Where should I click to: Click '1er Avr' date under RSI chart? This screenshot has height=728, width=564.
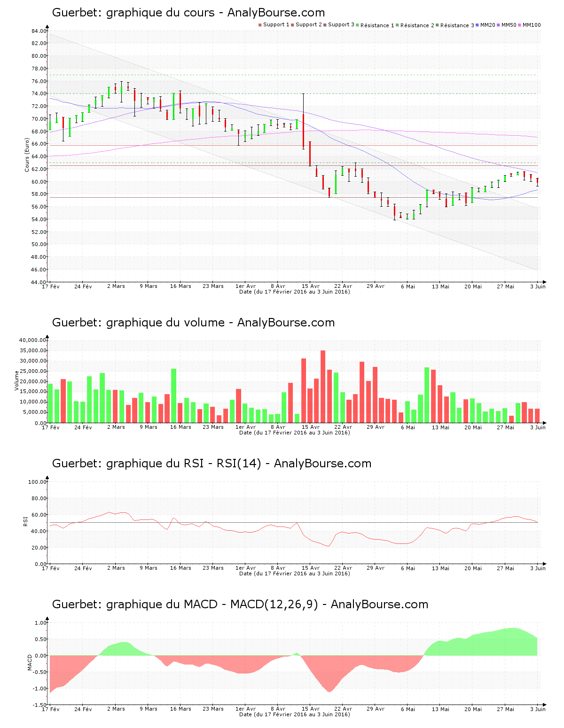tap(246, 568)
